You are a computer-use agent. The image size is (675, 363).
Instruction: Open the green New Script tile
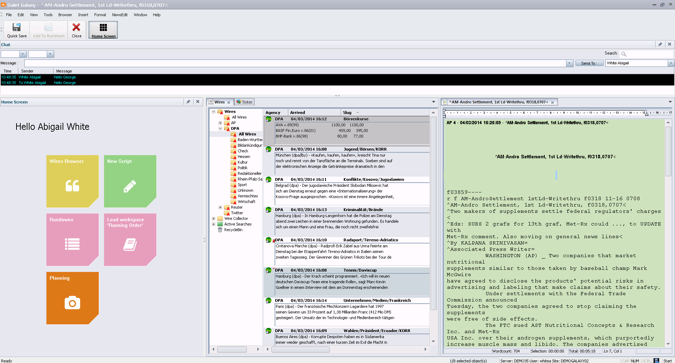130,181
